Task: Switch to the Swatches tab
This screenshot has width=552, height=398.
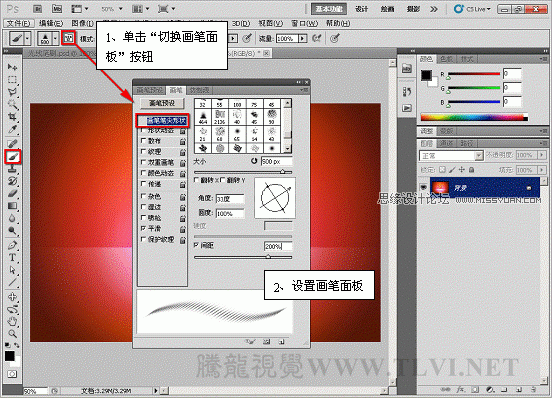Action: pos(446,59)
